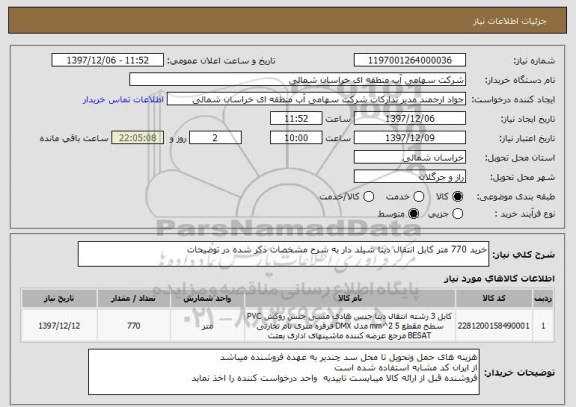This screenshot has width=576, height=407.
Task: Click the ساعت باقی مانده label
Action: 74,138
